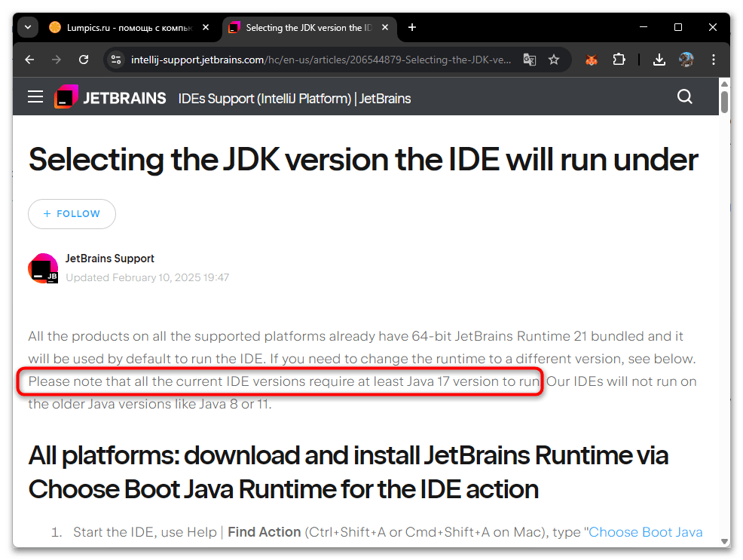Click the address bar URL
The image size is (743, 560).
coord(321,60)
